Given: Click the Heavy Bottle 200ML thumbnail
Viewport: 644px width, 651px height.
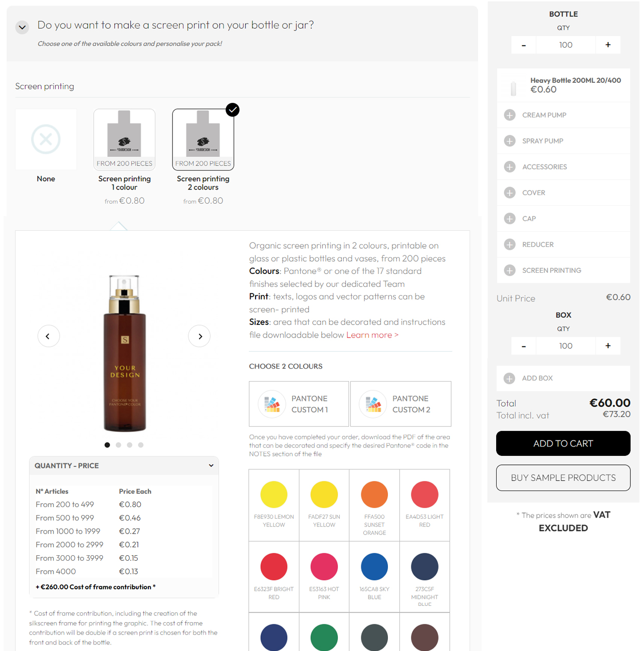Looking at the screenshot, I should pos(513,88).
